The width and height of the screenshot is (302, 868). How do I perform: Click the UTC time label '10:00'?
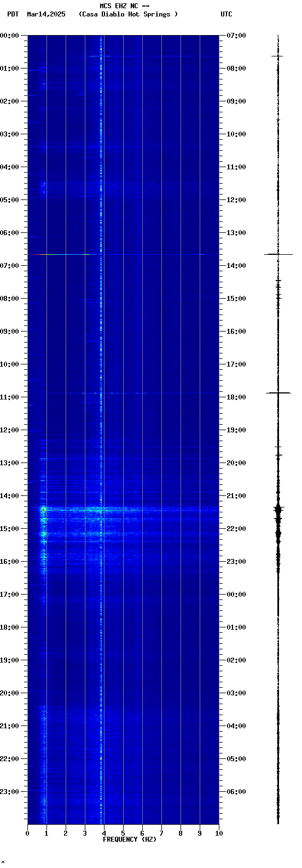(236, 134)
